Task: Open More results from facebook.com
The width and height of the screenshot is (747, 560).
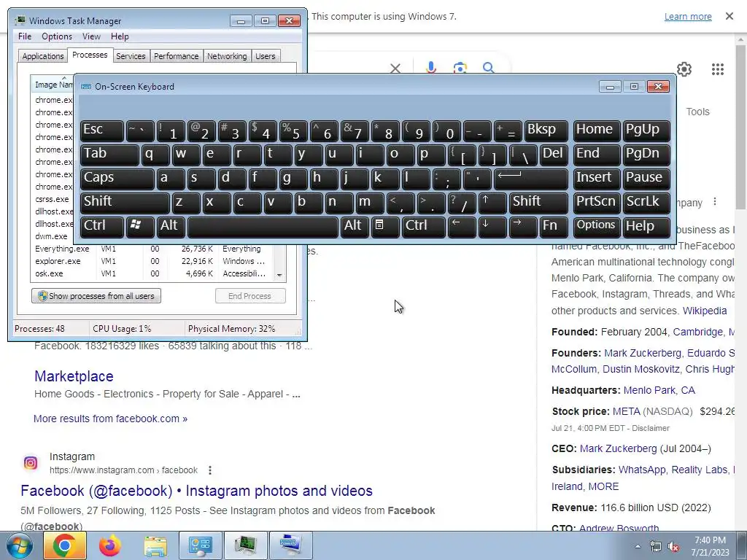Action: pyautogui.click(x=111, y=419)
